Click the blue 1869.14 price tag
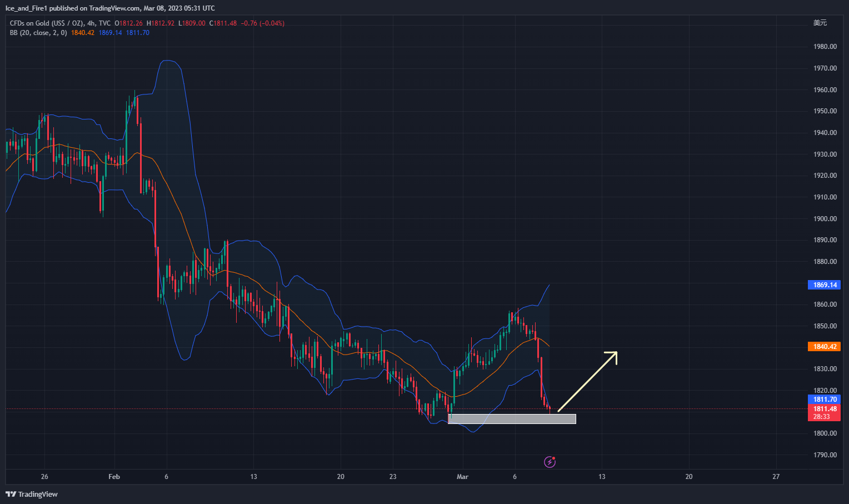The height and width of the screenshot is (504, 849). [824, 285]
